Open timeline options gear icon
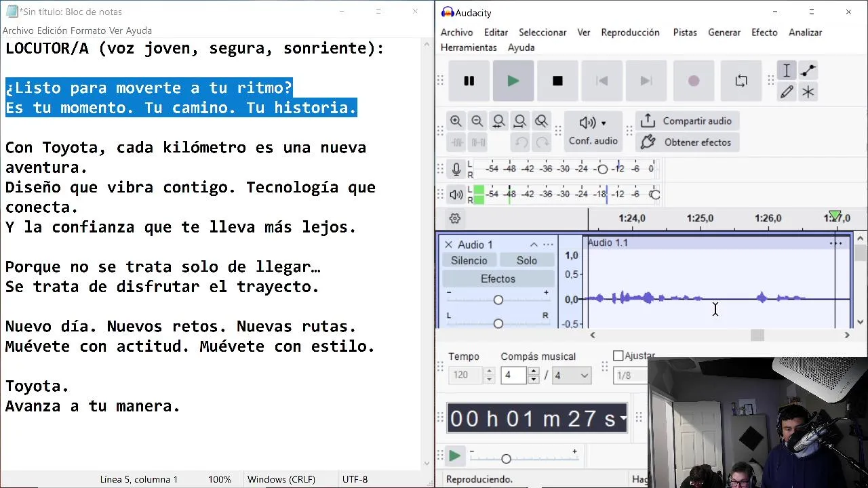 [x=455, y=218]
